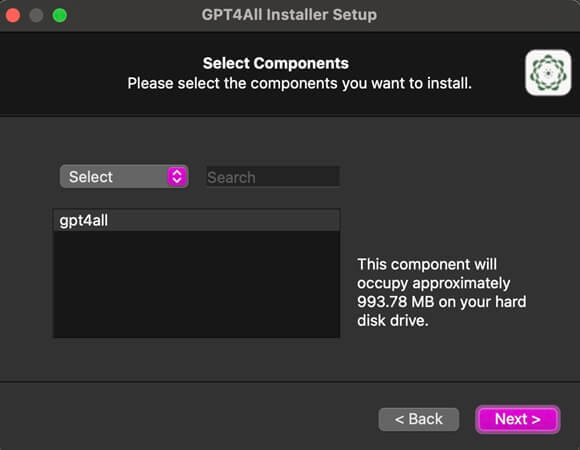Continue with the Next > button
The image size is (580, 450).
517,419
